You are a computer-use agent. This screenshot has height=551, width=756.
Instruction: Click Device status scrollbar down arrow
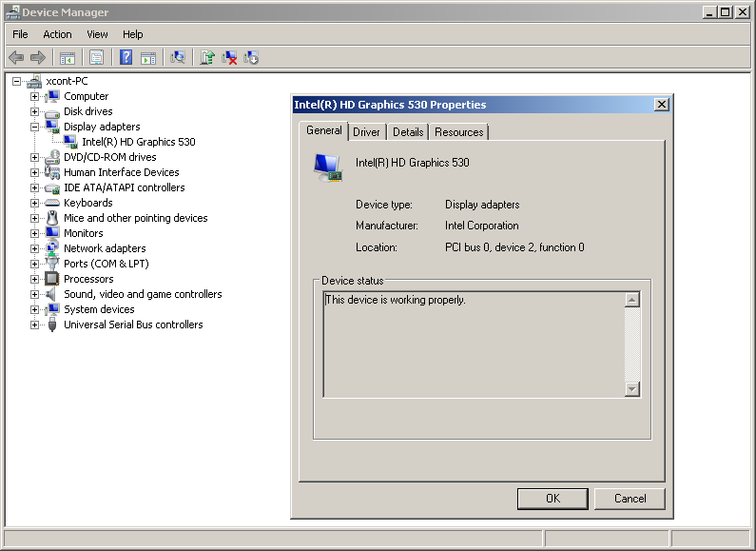click(x=632, y=389)
